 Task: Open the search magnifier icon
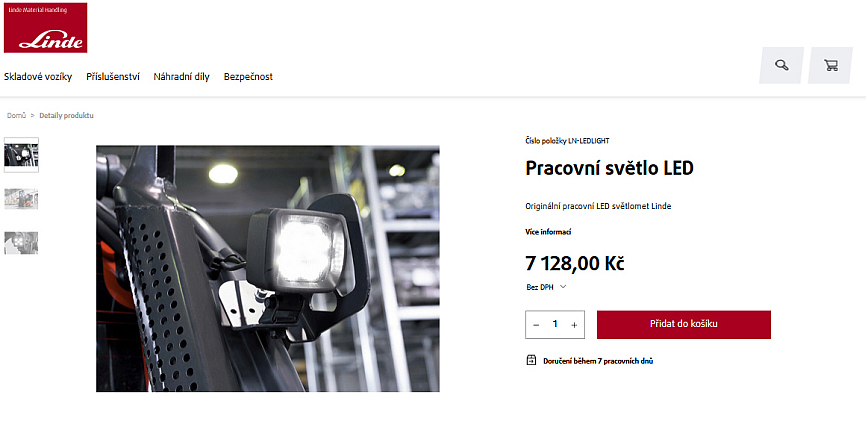[781, 65]
